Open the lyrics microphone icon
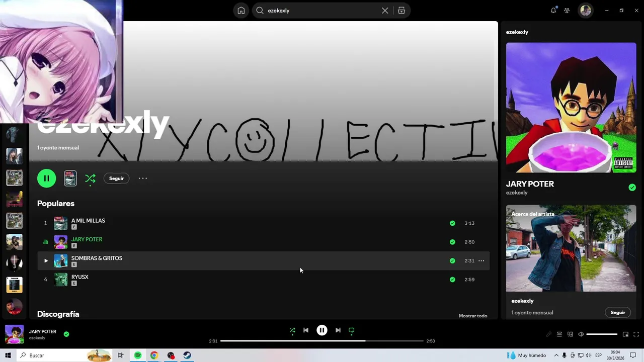 coord(548,334)
